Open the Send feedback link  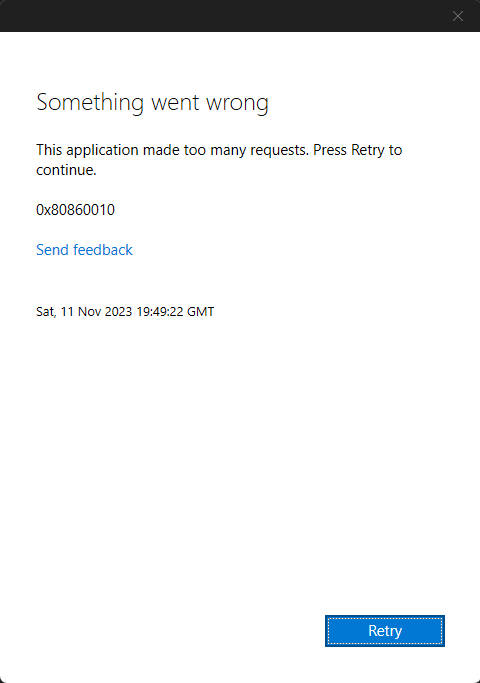coord(84,250)
